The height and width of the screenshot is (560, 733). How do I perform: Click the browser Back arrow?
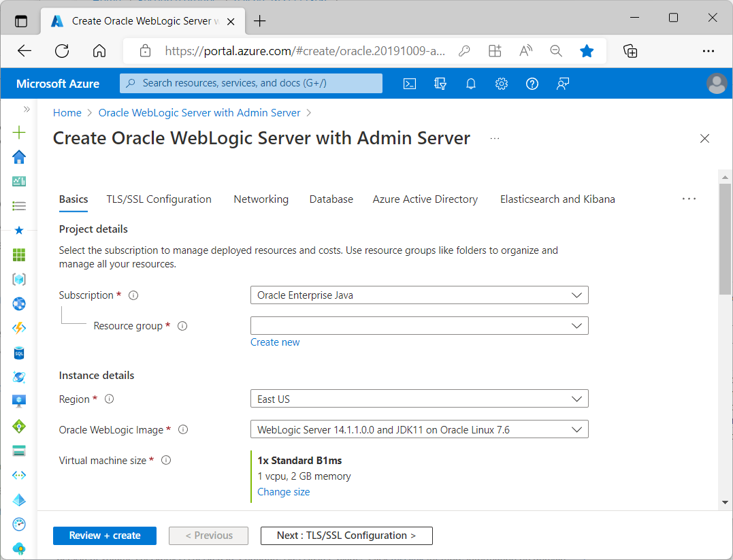point(25,50)
